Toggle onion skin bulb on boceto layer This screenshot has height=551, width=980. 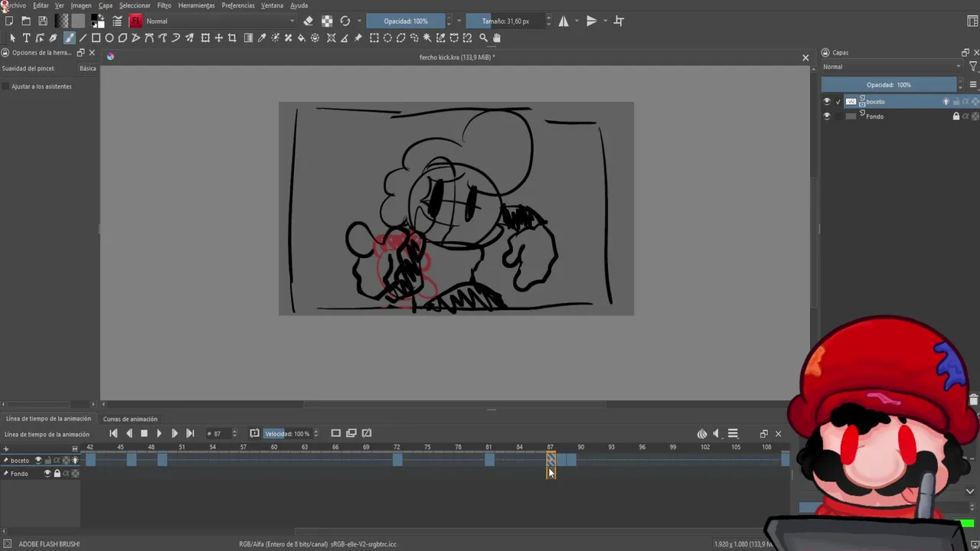pos(946,101)
